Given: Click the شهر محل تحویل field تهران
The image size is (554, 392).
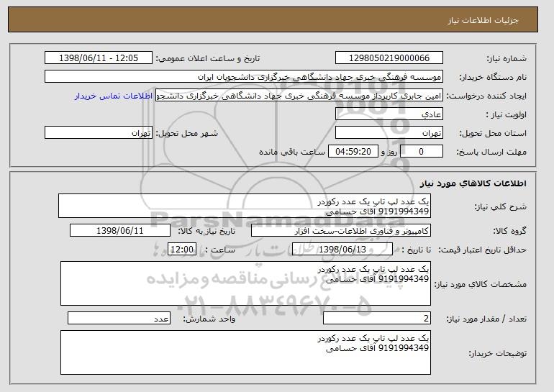Looking at the screenshot, I should point(99,133).
